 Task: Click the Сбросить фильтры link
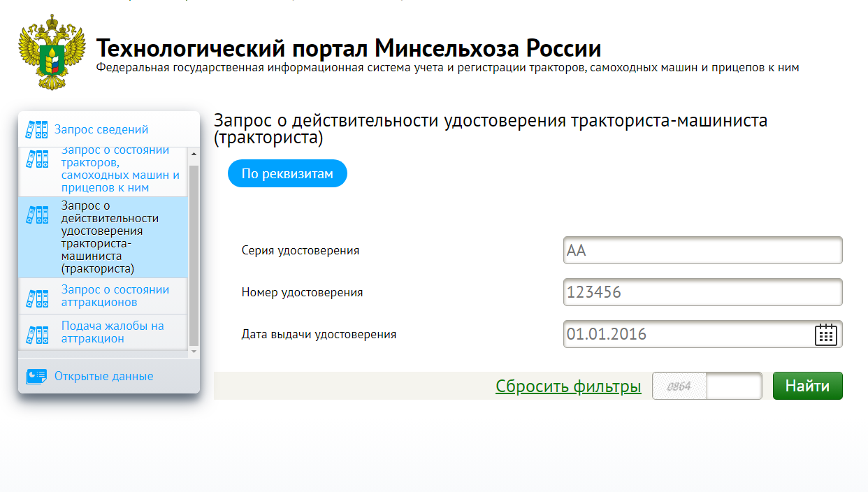(568, 386)
